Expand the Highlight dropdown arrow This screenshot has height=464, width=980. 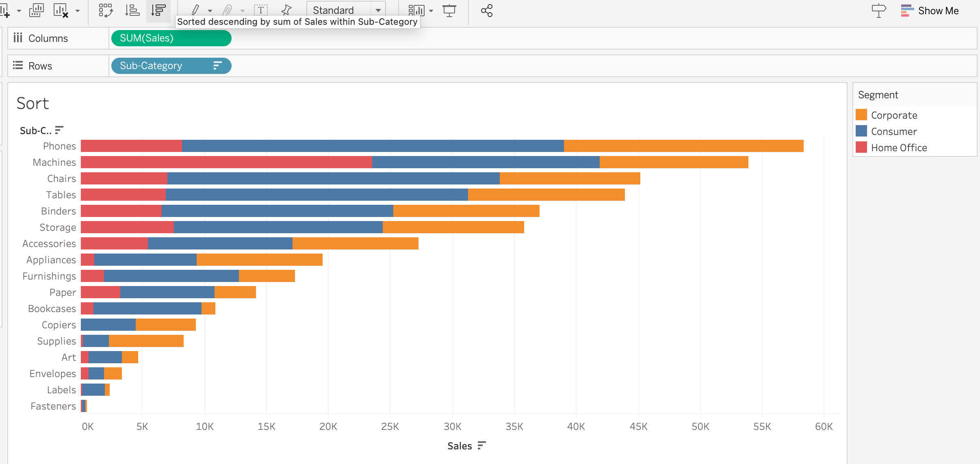[x=210, y=11]
